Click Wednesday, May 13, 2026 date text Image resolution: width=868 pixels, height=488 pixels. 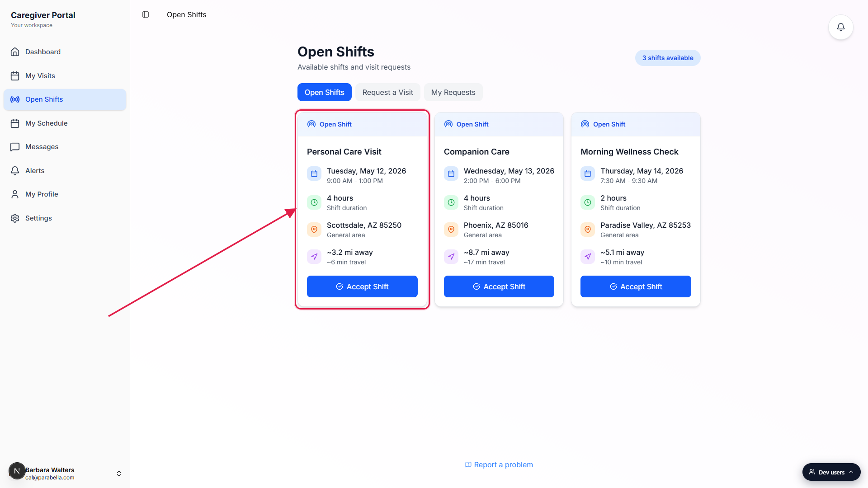[x=509, y=171]
